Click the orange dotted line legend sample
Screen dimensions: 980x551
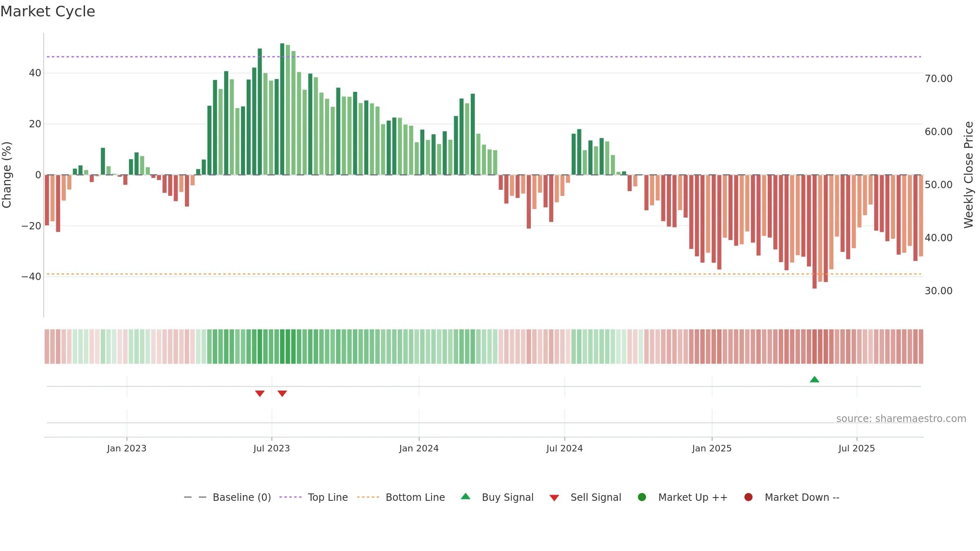coord(368,497)
